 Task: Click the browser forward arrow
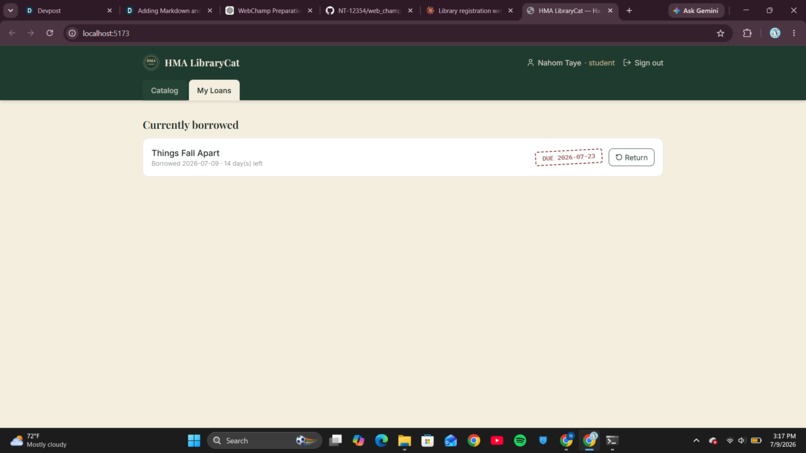click(31, 33)
